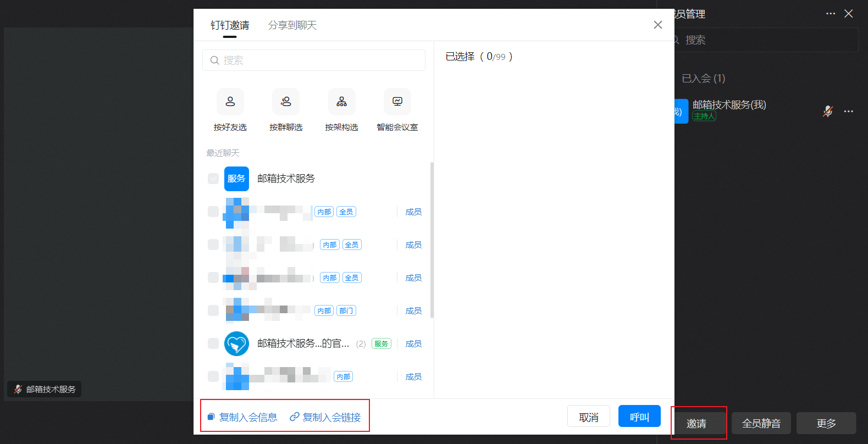Viewport: 868px width, 444px height.
Task: Select contacts by organization structure icon
Action: point(342,102)
